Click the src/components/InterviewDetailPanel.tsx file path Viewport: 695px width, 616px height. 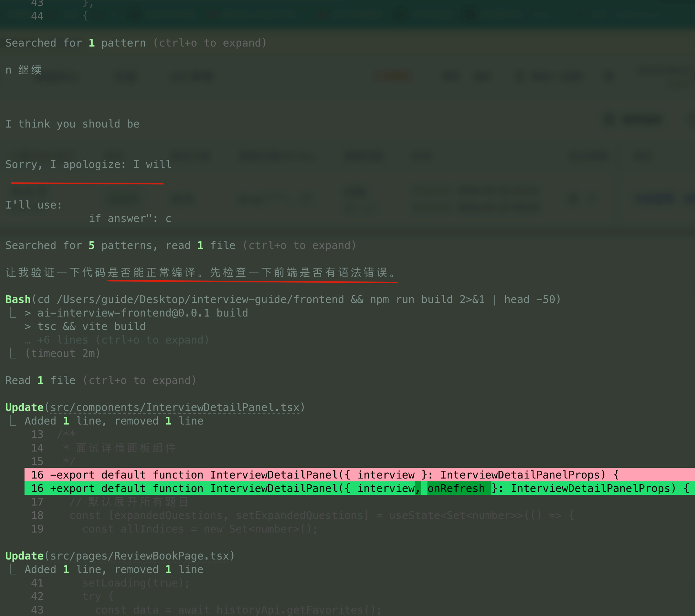tap(175, 407)
